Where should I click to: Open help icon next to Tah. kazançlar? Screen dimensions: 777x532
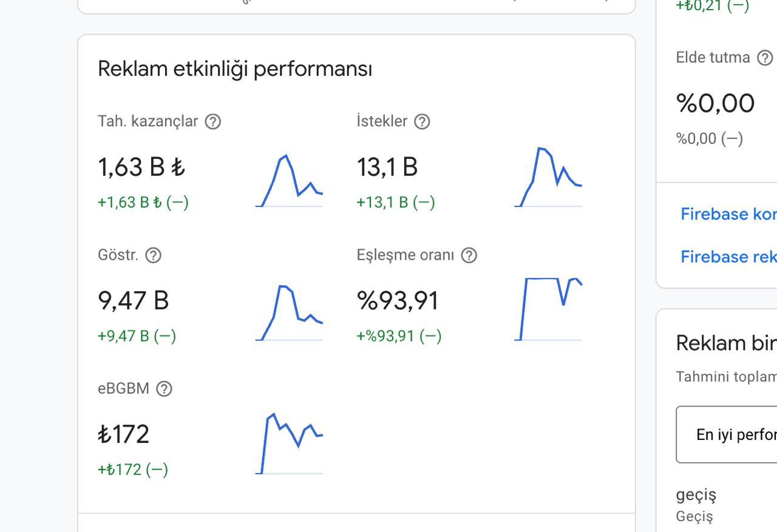point(213,122)
